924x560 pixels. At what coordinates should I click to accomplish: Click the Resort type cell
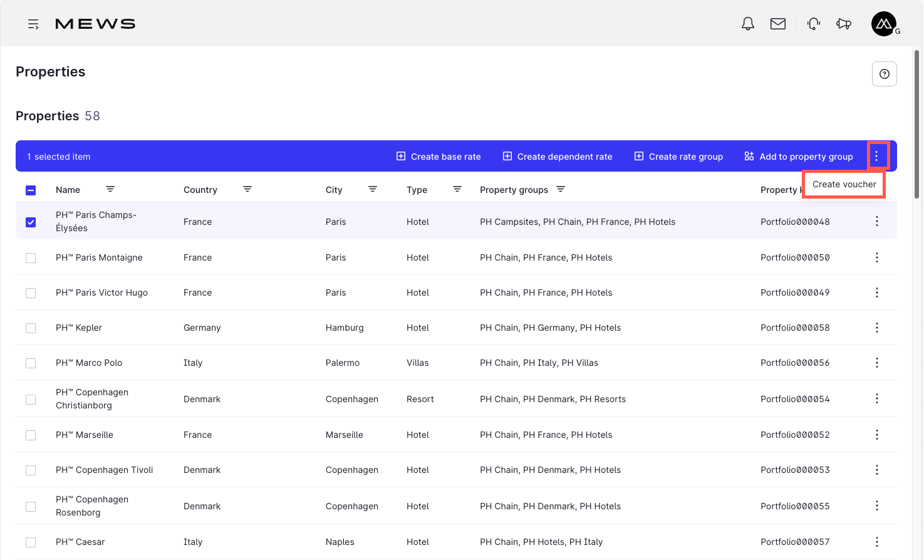coord(420,399)
